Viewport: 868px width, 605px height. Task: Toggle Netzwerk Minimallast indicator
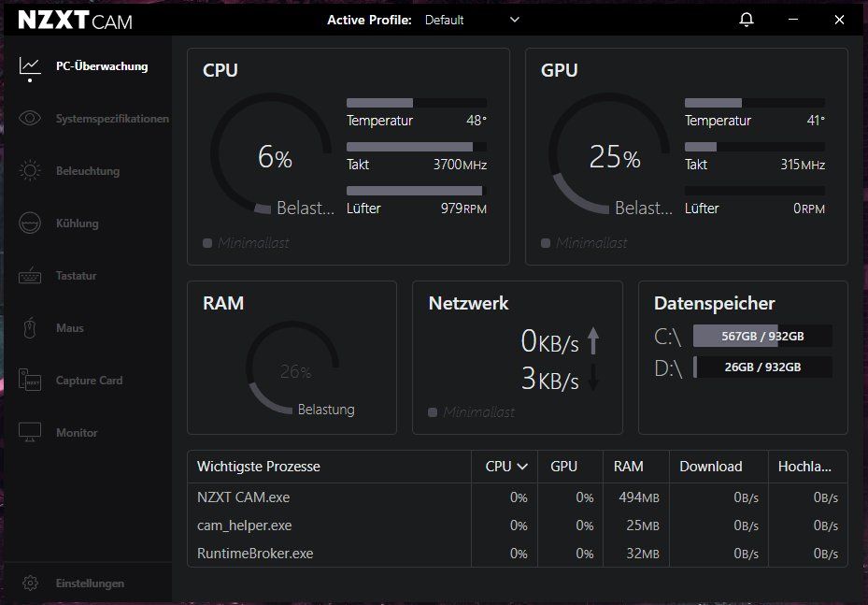pyautogui.click(x=433, y=412)
